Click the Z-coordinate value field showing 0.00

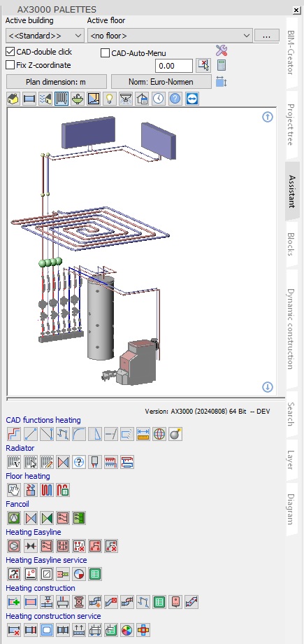click(x=173, y=66)
